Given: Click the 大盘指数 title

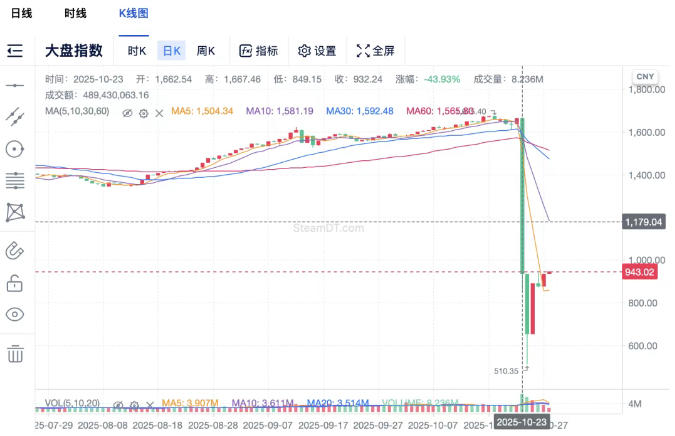Looking at the screenshot, I should coord(74,51).
